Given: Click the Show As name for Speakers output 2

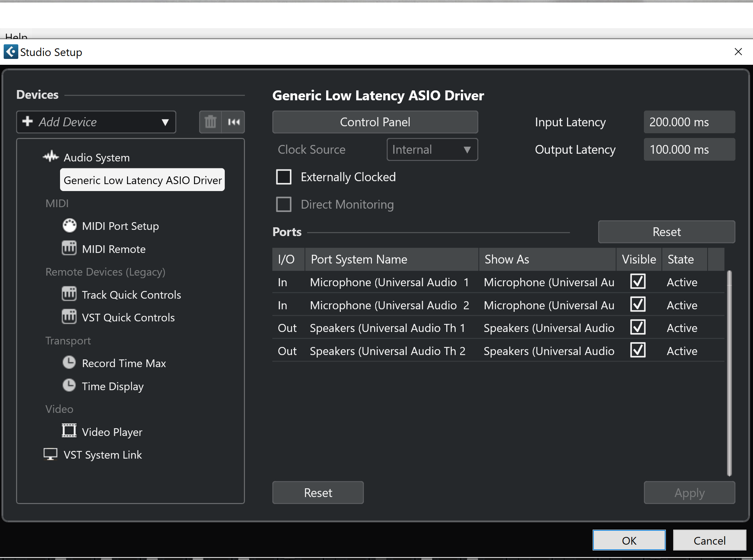Looking at the screenshot, I should (548, 351).
